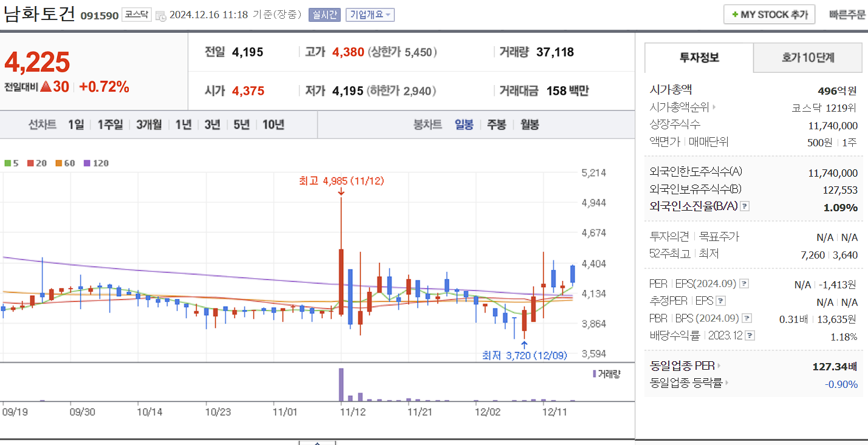Switch to 투자정보 tab
The image size is (868, 445).
pos(699,58)
